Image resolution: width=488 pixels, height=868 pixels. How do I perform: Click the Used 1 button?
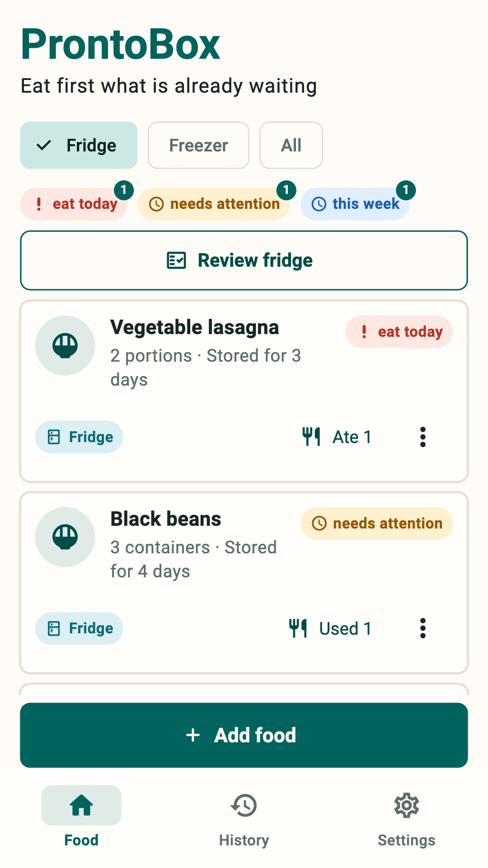[x=330, y=628]
